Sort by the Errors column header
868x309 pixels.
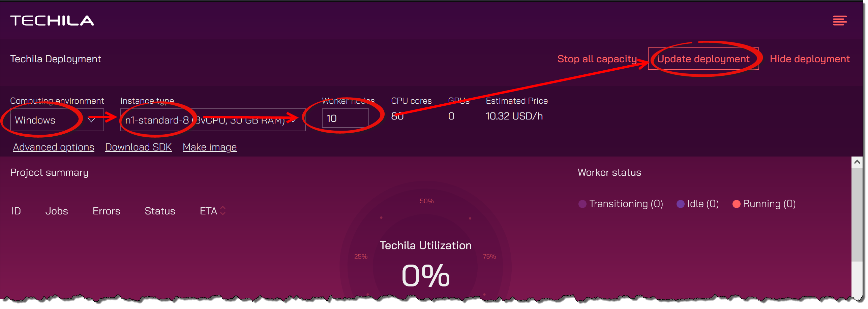[106, 211]
